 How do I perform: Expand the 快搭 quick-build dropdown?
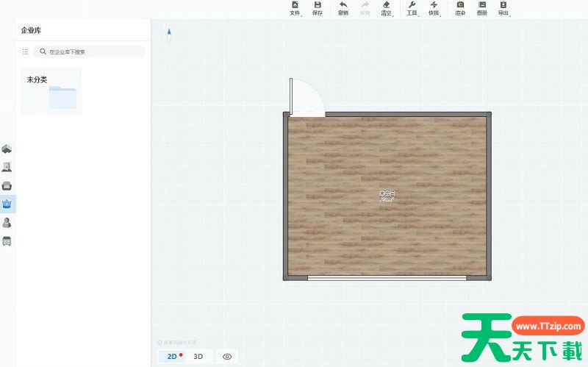434,9
